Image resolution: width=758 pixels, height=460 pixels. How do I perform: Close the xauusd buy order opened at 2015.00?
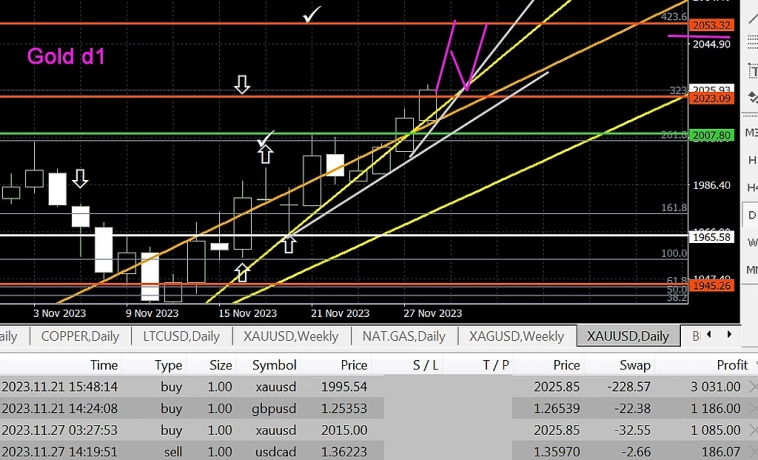[x=752, y=431]
